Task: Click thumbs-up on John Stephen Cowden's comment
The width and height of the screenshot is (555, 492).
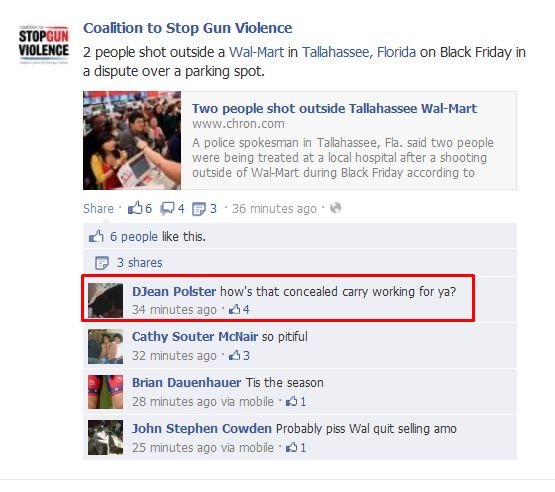Action: pos(292,447)
